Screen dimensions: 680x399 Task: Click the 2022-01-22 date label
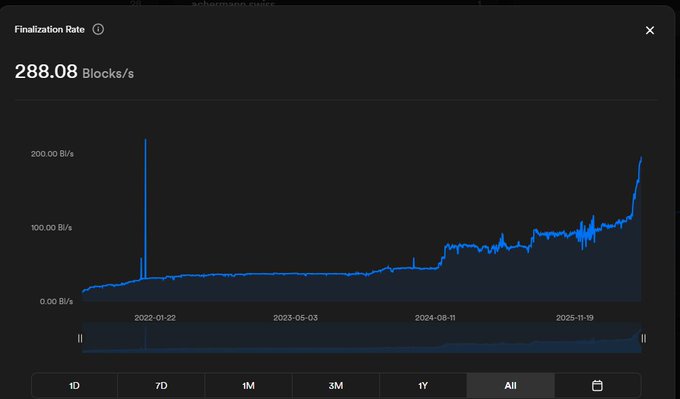pos(155,318)
